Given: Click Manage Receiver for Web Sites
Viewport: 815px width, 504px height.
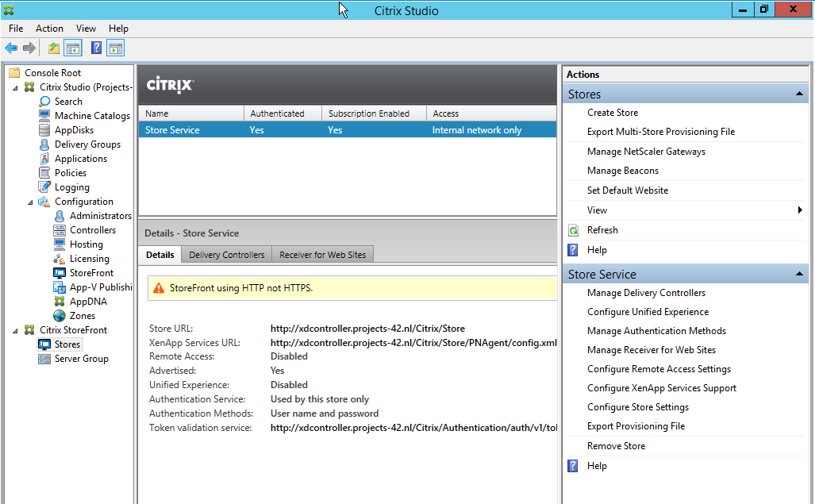Looking at the screenshot, I should [x=652, y=350].
